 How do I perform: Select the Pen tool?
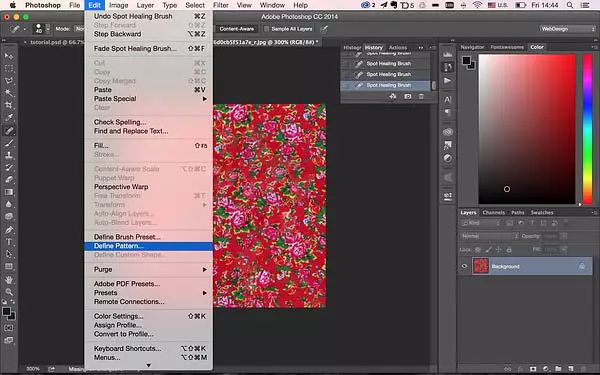9,230
